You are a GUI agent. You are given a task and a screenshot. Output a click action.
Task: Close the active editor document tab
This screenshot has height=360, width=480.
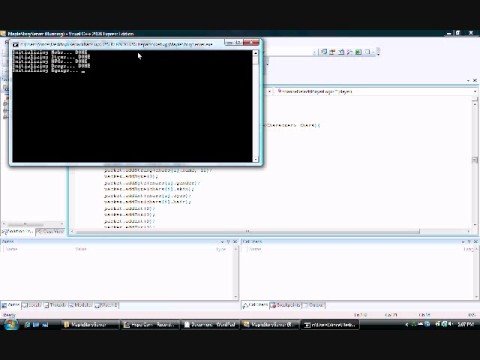[475, 80]
